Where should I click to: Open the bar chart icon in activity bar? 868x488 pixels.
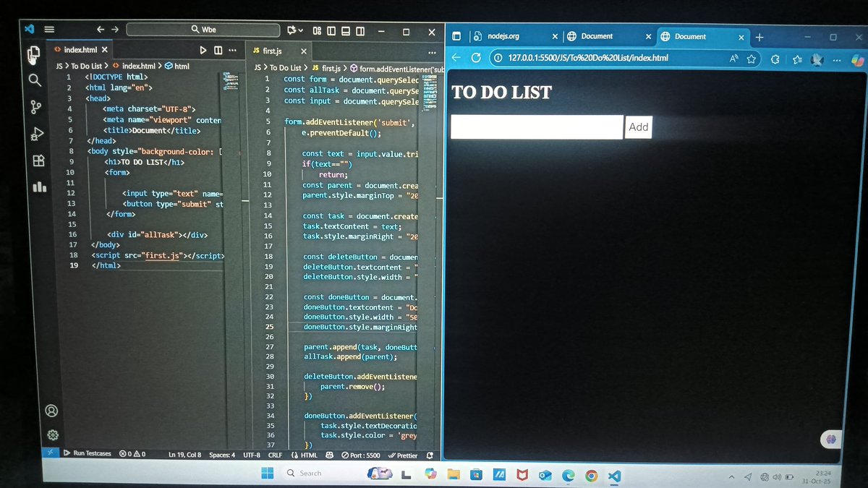pos(40,187)
